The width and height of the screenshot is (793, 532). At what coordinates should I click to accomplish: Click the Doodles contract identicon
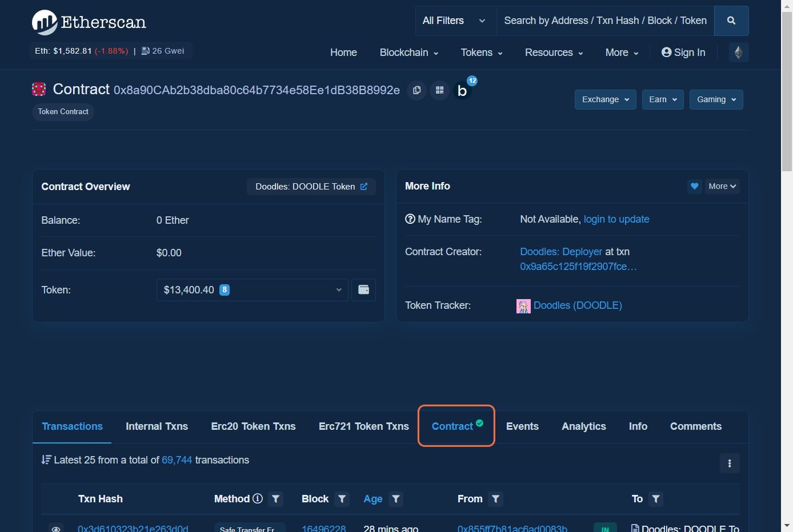pyautogui.click(x=39, y=89)
